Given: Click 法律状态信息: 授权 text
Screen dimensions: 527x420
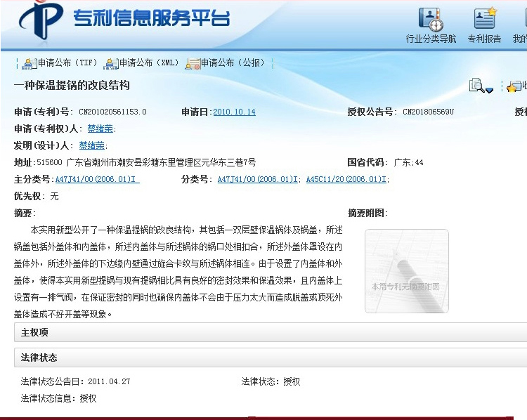Looking at the screenshot, I should pyautogui.click(x=58, y=398).
